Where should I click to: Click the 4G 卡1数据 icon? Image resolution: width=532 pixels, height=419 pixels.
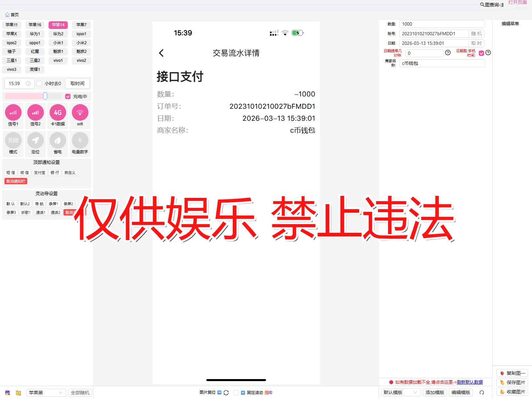(x=58, y=112)
